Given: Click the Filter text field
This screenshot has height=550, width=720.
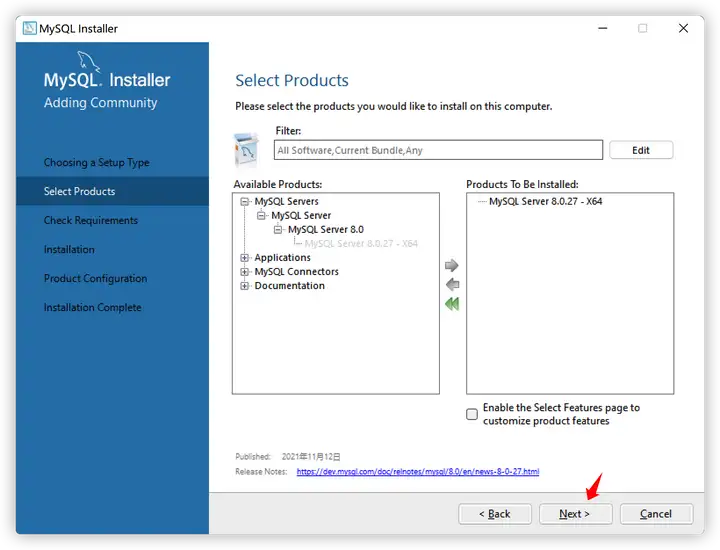Looking at the screenshot, I should 438,150.
